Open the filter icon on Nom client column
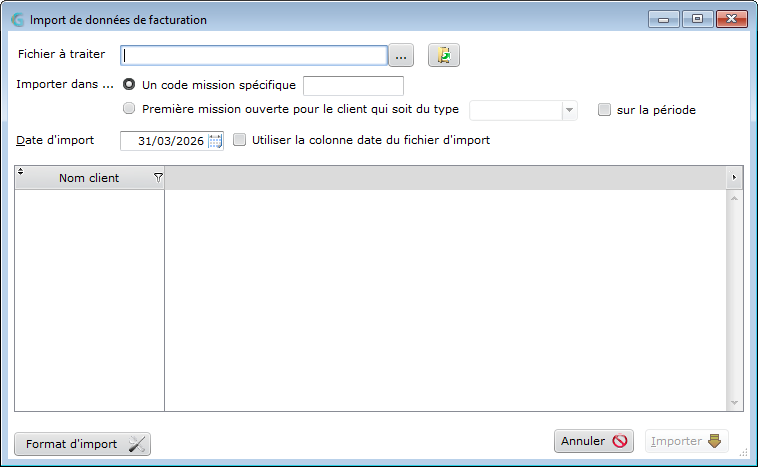Image resolution: width=758 pixels, height=467 pixels. (158, 178)
